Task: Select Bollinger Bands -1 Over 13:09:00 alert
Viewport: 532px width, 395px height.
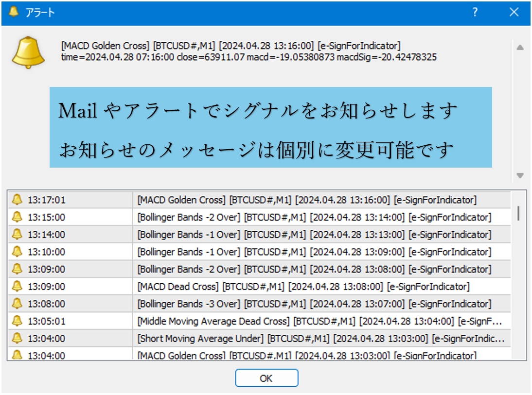Action: coord(314,252)
